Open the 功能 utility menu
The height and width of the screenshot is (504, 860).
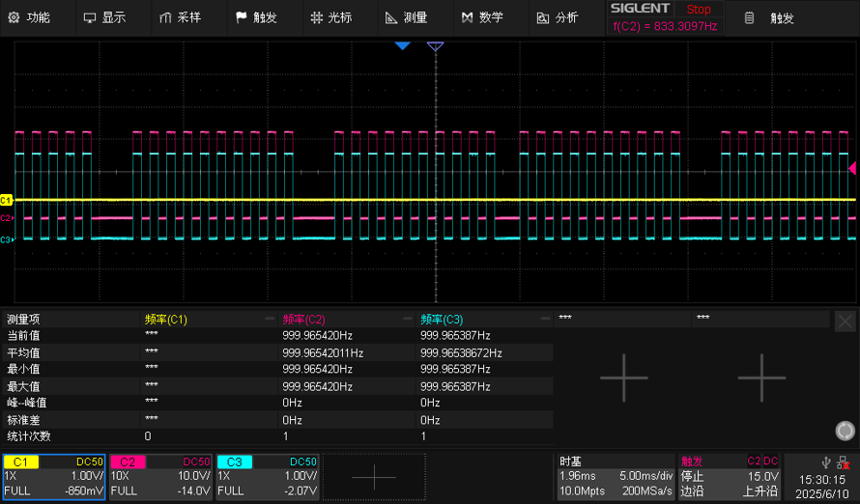click(x=30, y=18)
